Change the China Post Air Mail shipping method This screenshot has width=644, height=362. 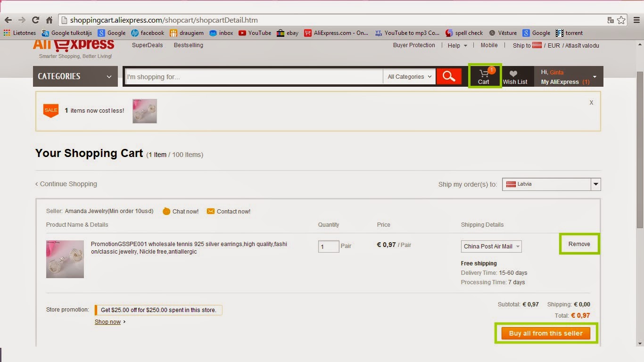pyautogui.click(x=491, y=247)
